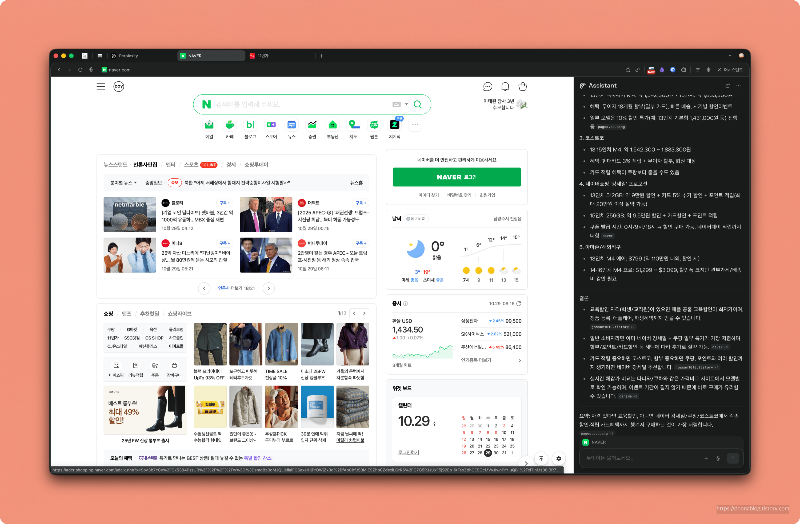Screen dimensions: 800x524
Task: Click the scroll-to-top floating button
Action: [541, 458]
